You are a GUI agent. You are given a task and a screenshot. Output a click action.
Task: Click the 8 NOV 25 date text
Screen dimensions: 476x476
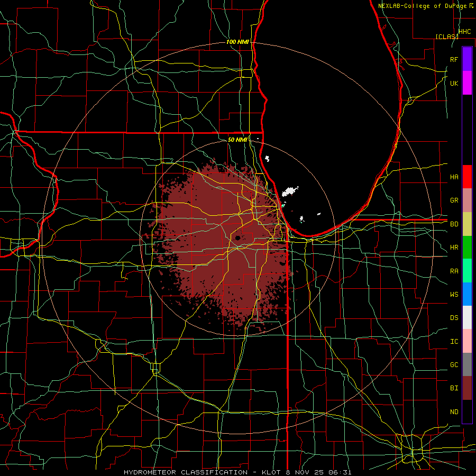pyautogui.click(x=305, y=472)
